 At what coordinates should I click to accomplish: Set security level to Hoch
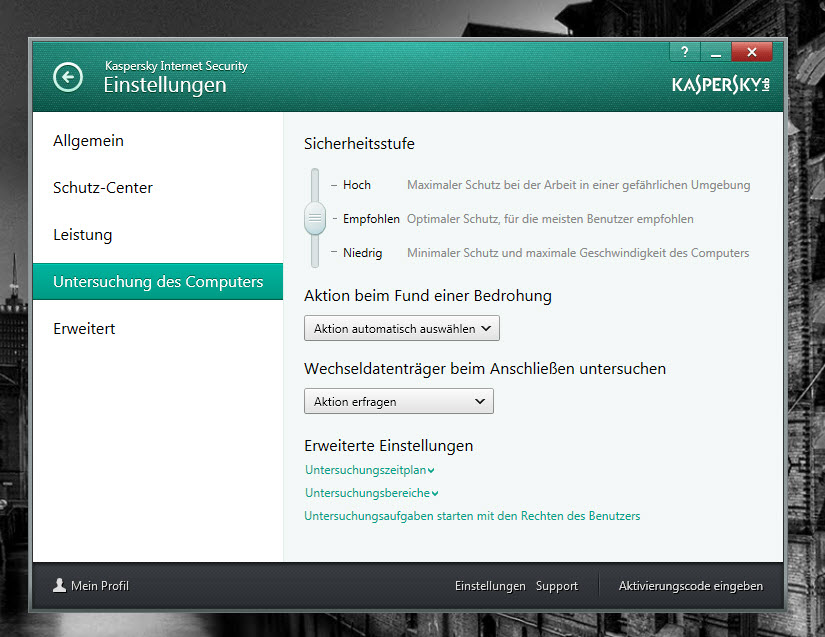click(x=357, y=185)
